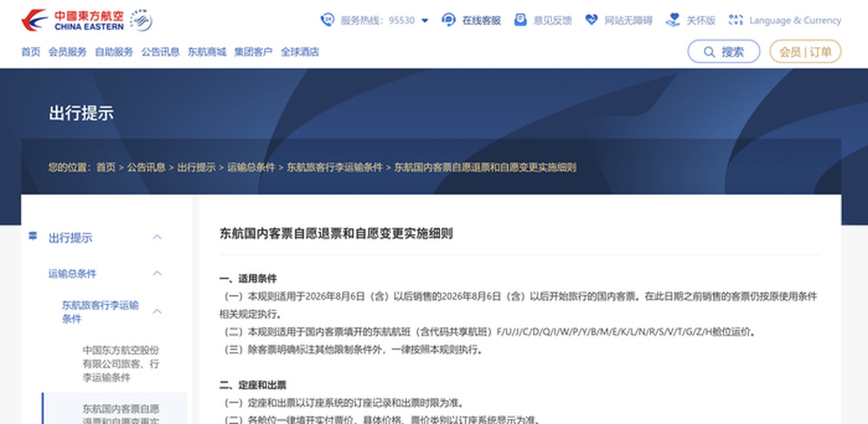This screenshot has height=424, width=868.
Task: Click the 24-hour service hotline phone icon
Action: pyautogui.click(x=327, y=20)
